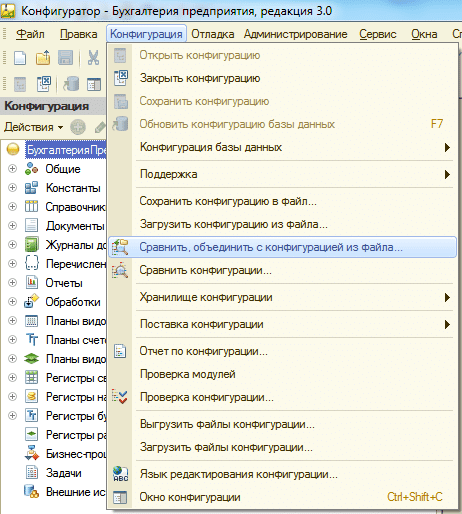Open the Сервис menu

coord(378,34)
